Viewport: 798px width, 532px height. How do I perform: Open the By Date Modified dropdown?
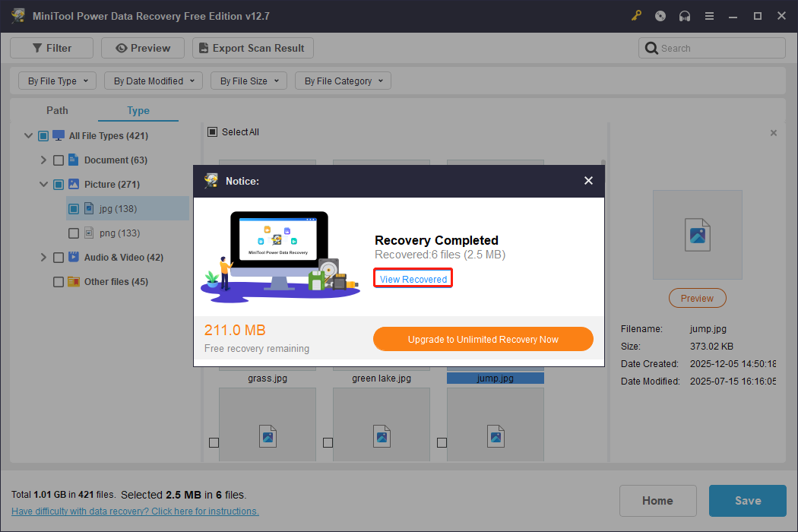tap(153, 81)
